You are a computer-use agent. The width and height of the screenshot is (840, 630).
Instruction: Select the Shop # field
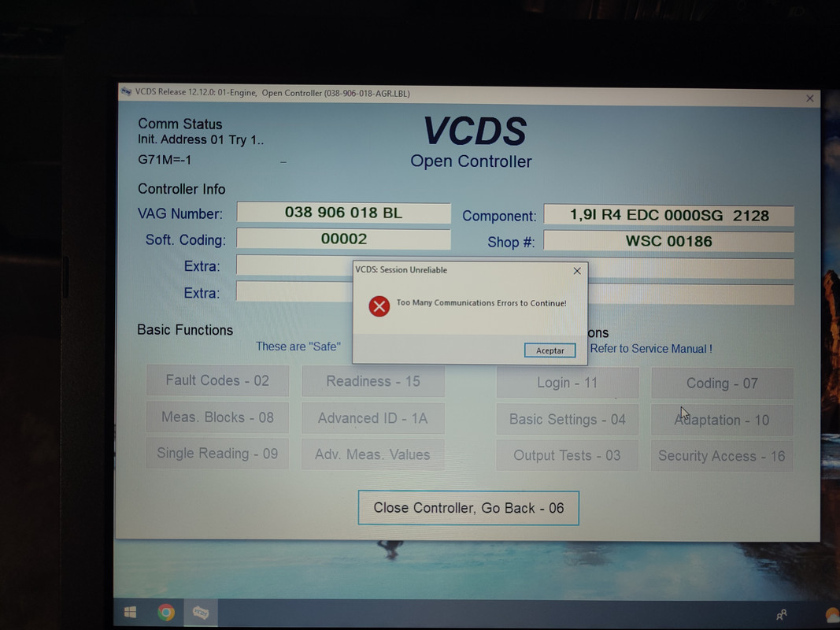point(668,241)
